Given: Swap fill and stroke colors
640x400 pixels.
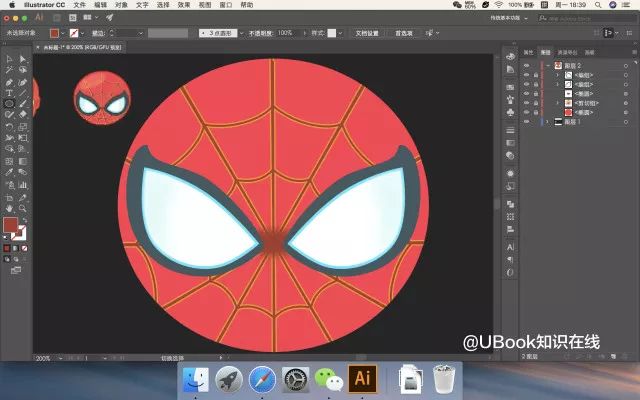Looking at the screenshot, I should (24, 221).
